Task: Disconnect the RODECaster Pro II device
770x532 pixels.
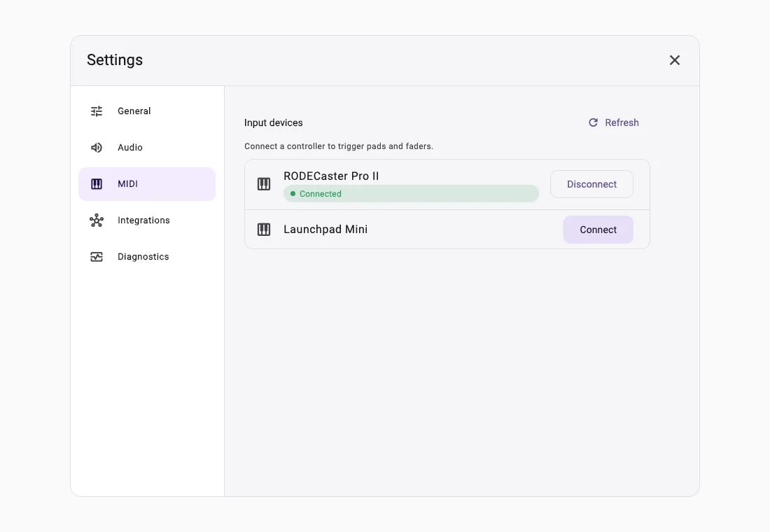Action: [591, 184]
